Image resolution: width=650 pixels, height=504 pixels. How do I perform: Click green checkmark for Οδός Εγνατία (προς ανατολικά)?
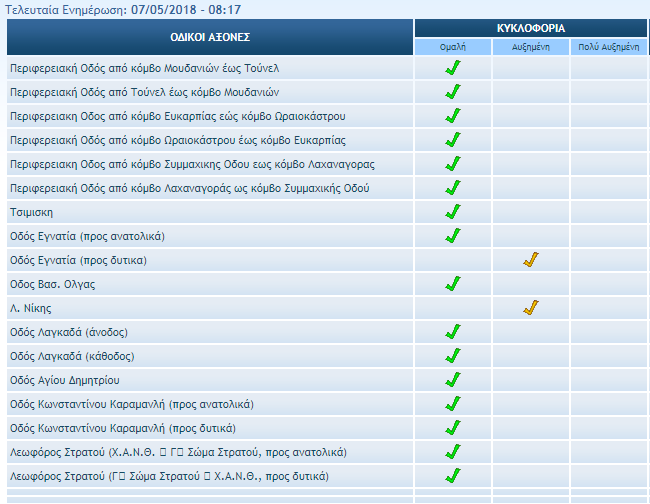pos(452,236)
